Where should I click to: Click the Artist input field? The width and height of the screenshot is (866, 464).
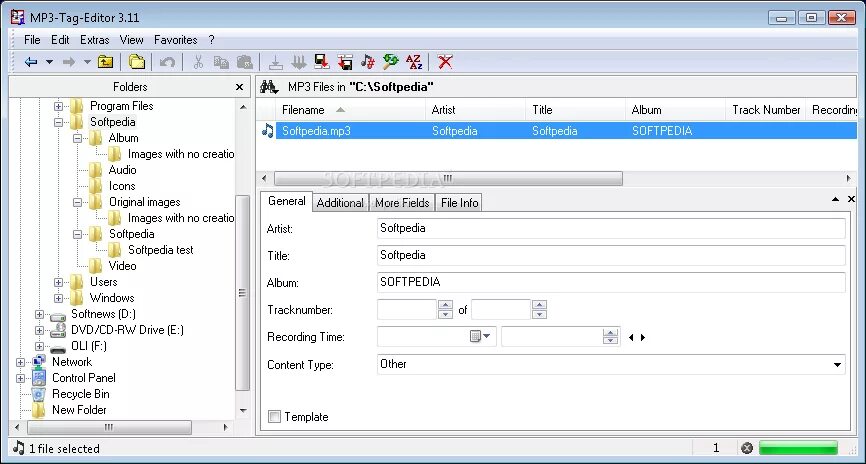point(611,228)
